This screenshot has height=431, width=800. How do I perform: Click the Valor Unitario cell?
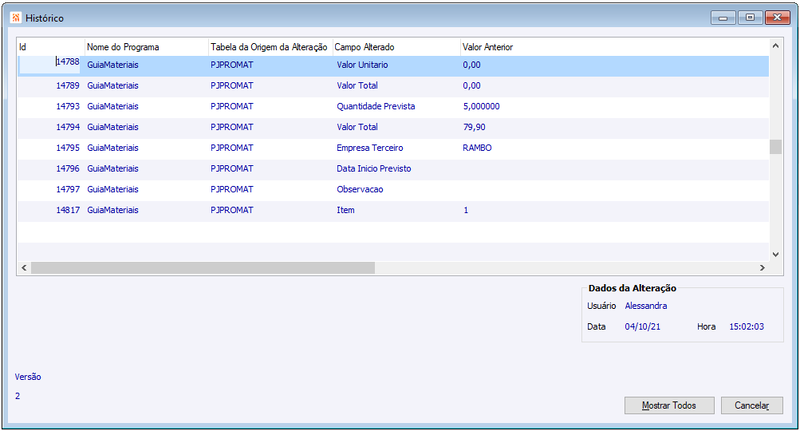coord(362,65)
